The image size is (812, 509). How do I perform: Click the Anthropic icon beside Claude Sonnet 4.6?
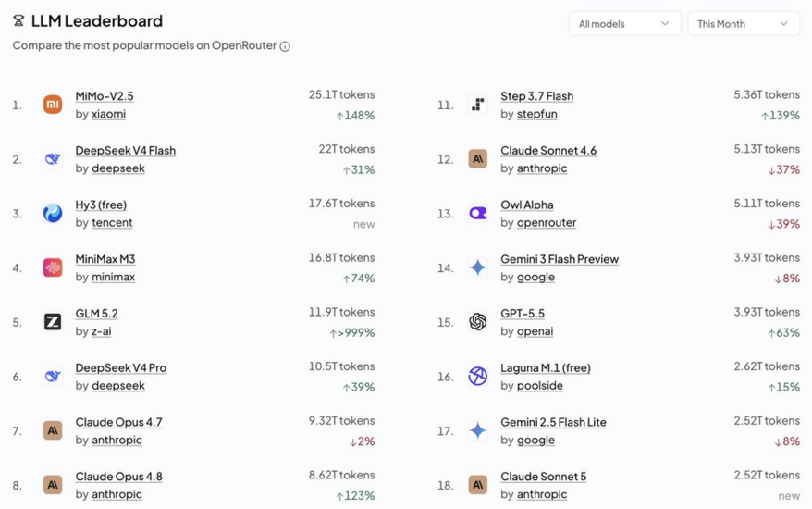(477, 158)
